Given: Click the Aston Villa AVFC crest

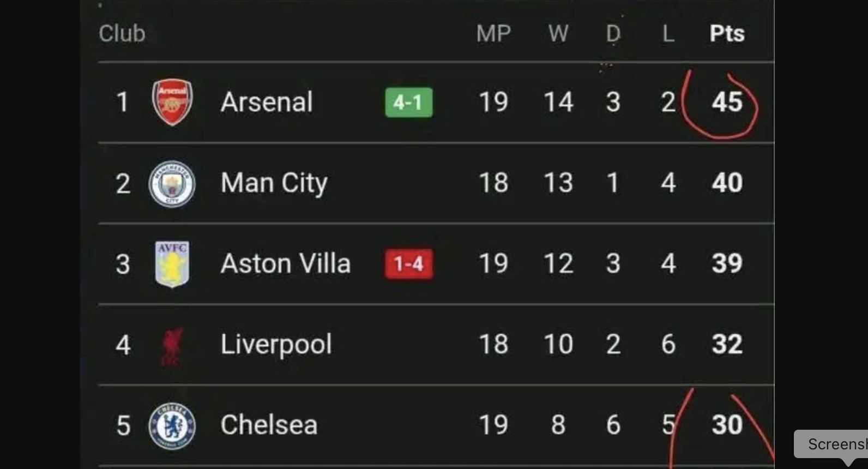Looking at the screenshot, I should coord(171,263).
